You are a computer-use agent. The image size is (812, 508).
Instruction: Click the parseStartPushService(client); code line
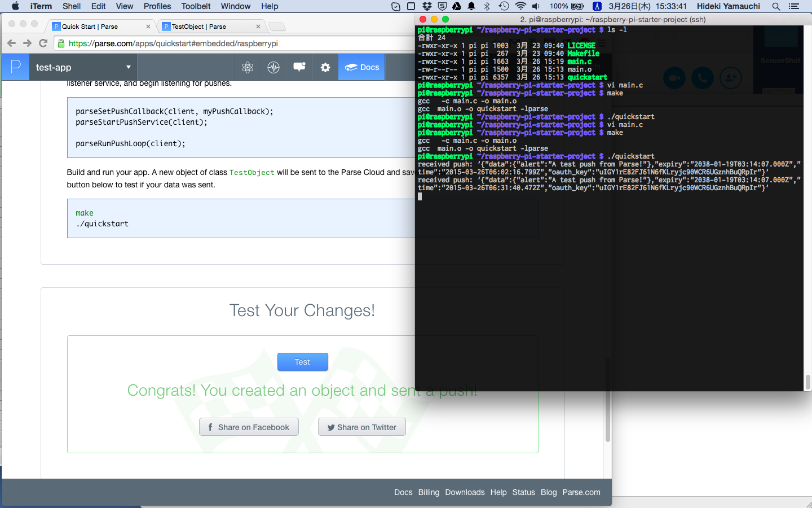142,122
